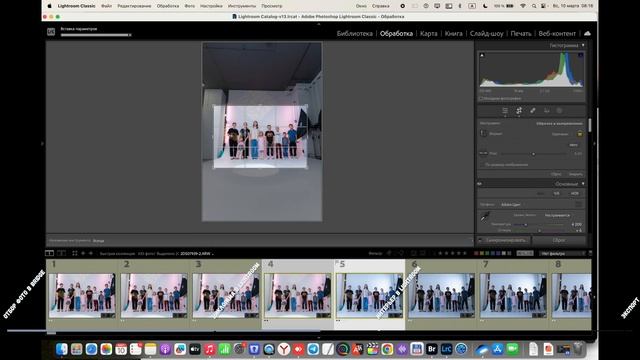Screen dimensions: 640x360
Task: Toggle the Basic panel on/off switch
Action: click(x=480, y=184)
